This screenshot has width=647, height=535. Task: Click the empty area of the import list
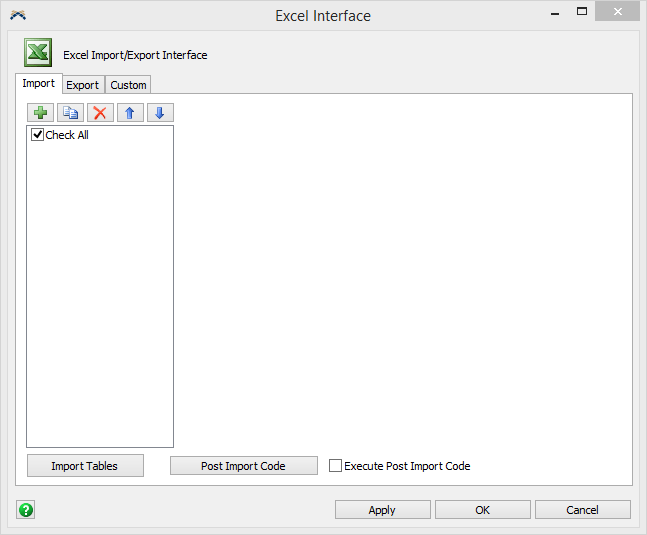100,300
